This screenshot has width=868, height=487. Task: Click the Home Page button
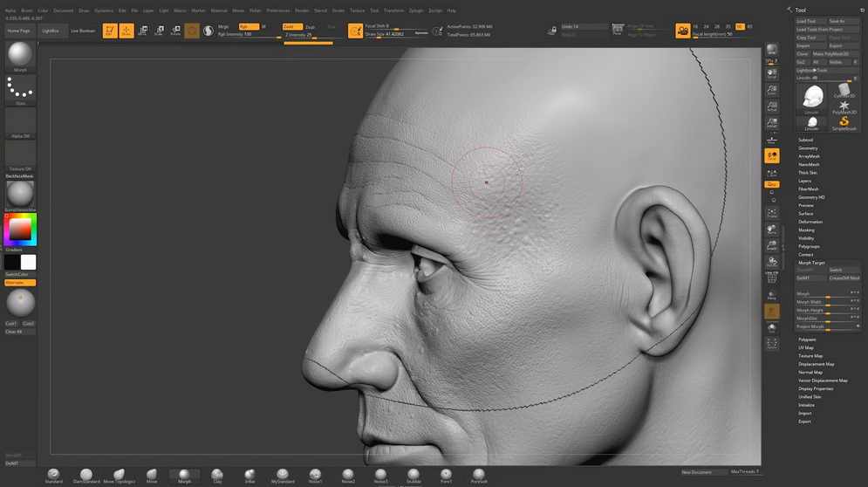19,31
